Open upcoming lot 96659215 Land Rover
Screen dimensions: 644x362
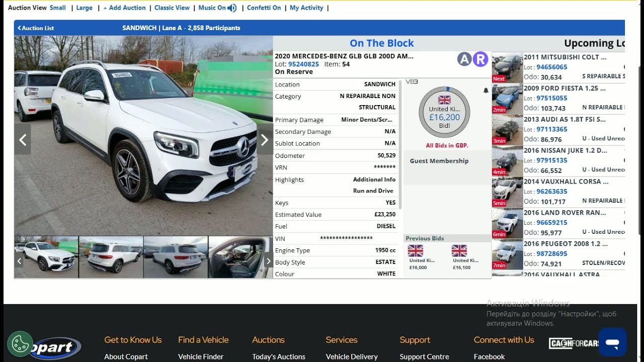click(x=552, y=223)
